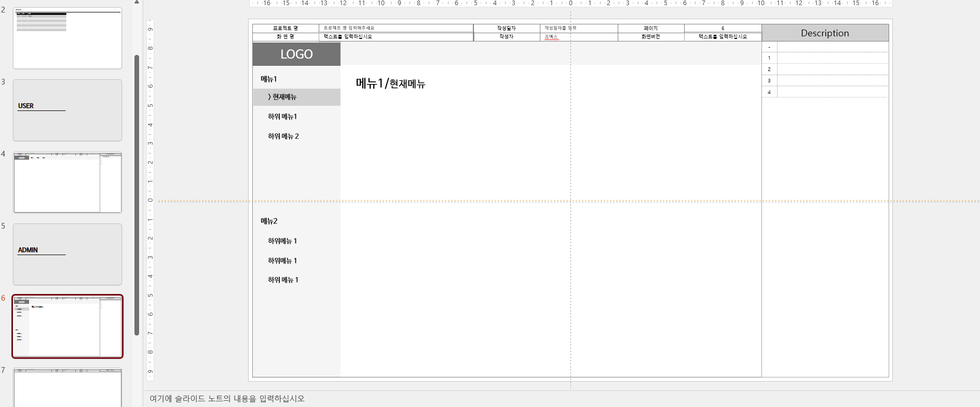The width and height of the screenshot is (980, 407).
Task: Click the 화 면 명 label cell
Action: pos(285,37)
